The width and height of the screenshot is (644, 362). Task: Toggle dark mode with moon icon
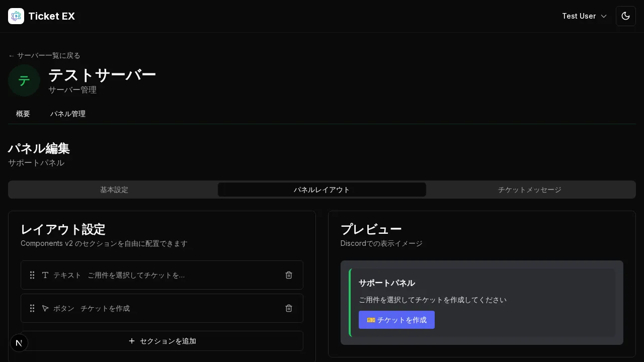click(625, 16)
